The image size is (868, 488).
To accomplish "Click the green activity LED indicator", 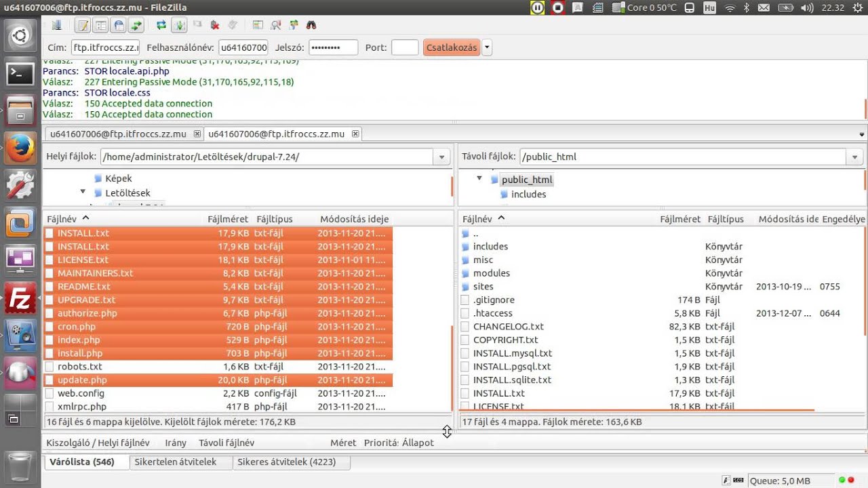I will tap(842, 481).
